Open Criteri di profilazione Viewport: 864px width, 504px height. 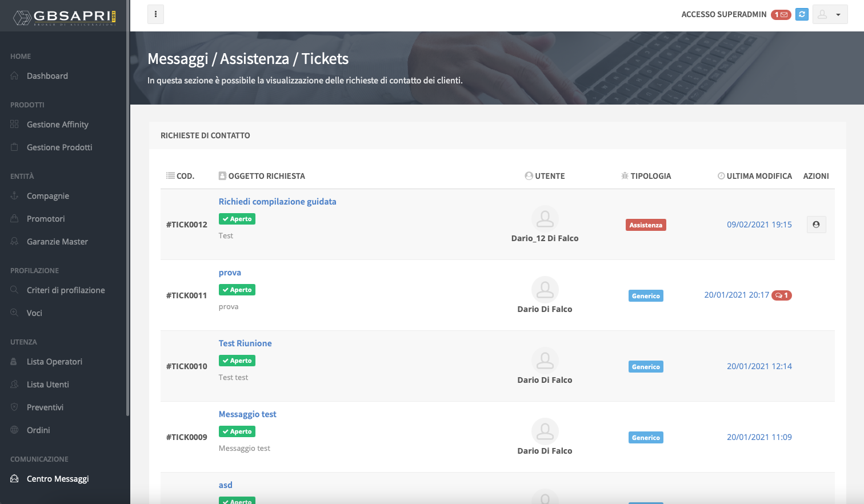tap(66, 290)
